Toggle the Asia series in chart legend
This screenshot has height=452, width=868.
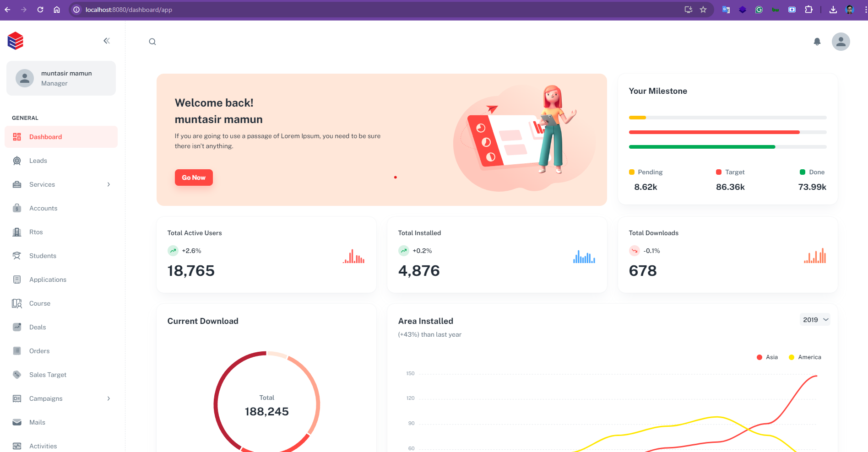point(767,357)
